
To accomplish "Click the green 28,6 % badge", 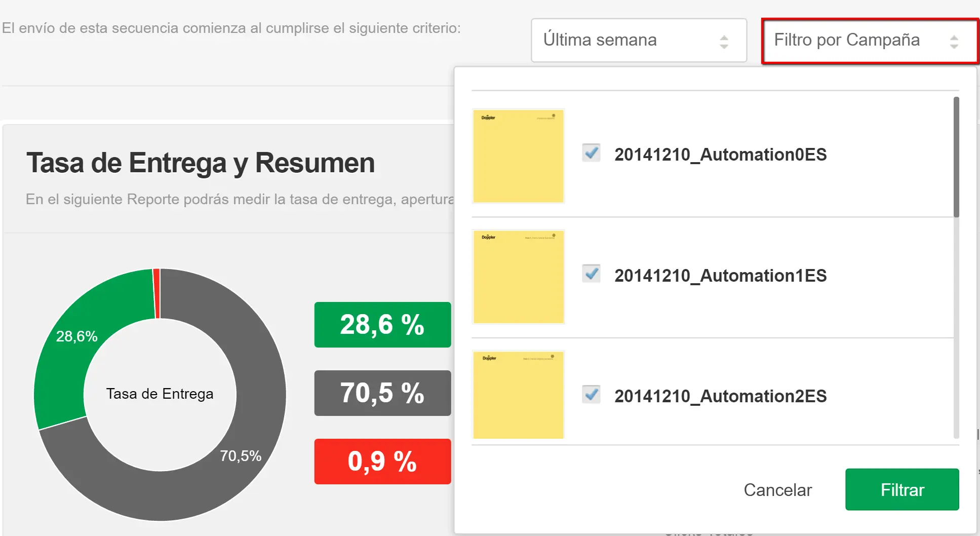I will (x=382, y=325).
